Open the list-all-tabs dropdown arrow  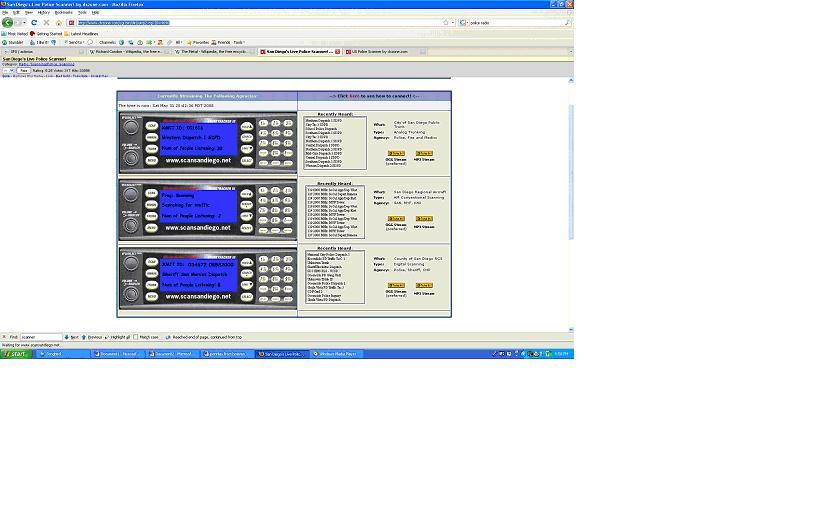click(570, 52)
